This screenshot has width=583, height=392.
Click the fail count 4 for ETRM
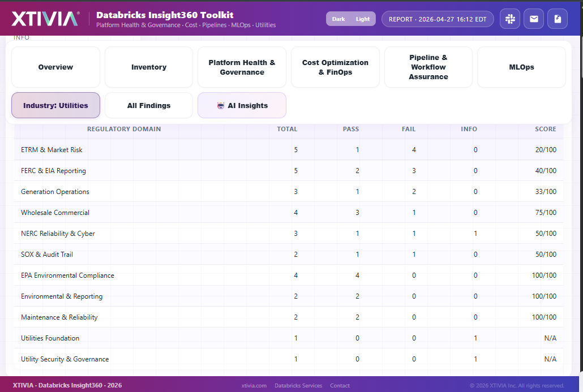[414, 150]
